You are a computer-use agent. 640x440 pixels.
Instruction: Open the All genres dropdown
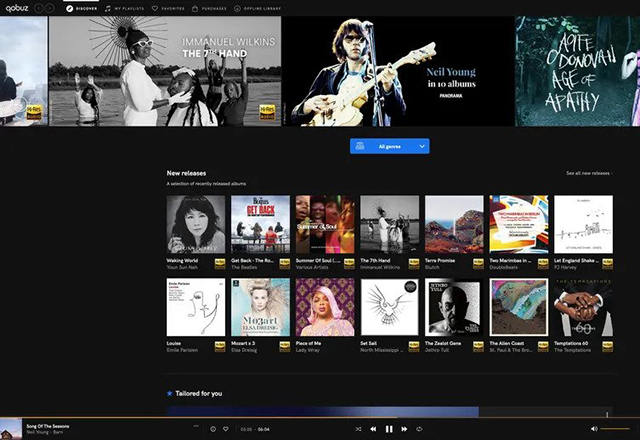[x=389, y=146]
